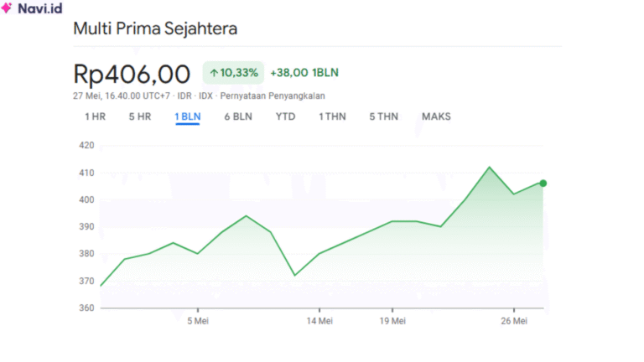Click the 420 y-axis label
Viewport: 644px width, 362px height.
click(86, 145)
